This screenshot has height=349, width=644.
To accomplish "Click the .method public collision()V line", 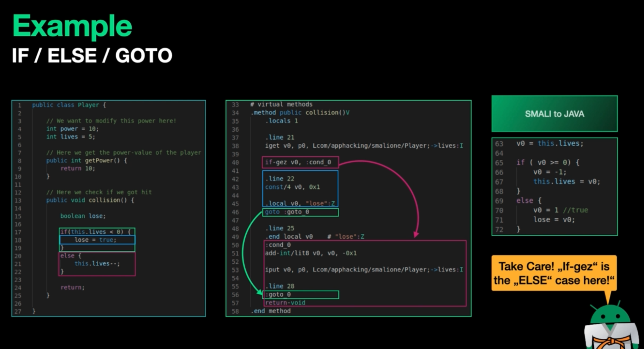I will click(300, 113).
